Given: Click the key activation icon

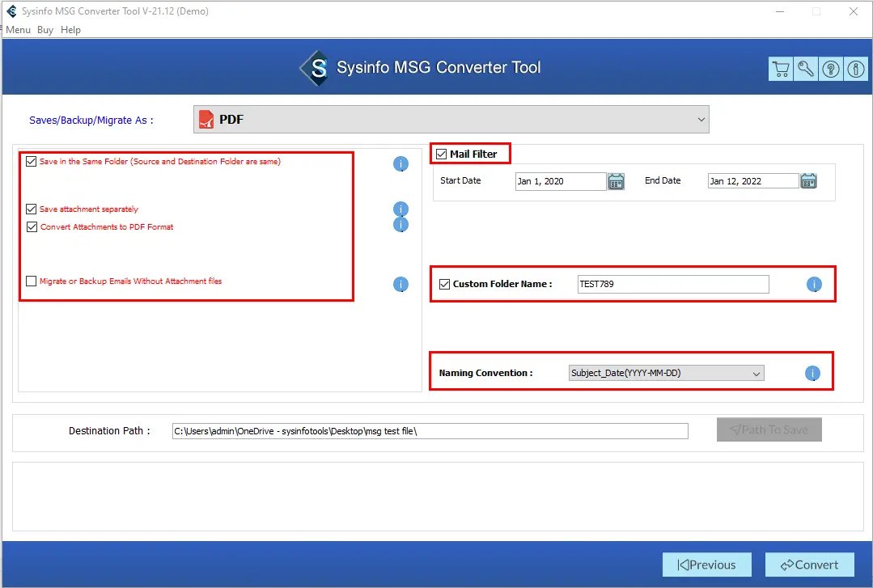Looking at the screenshot, I should pos(806,69).
